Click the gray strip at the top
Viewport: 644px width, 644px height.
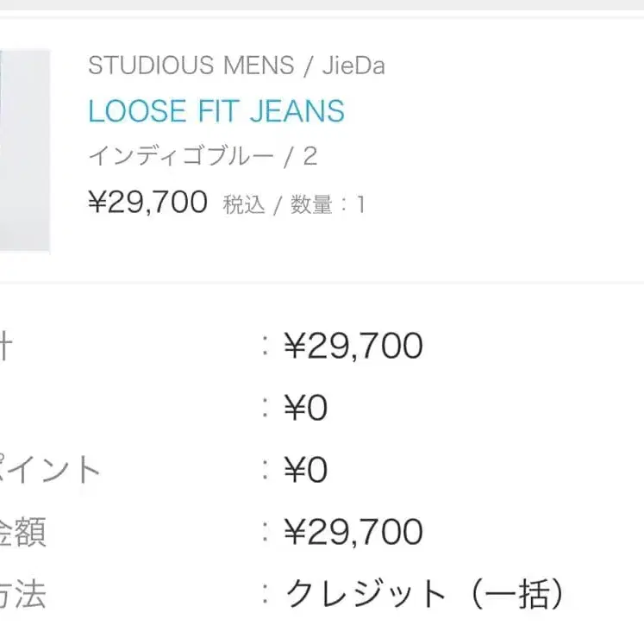click(x=322, y=4)
